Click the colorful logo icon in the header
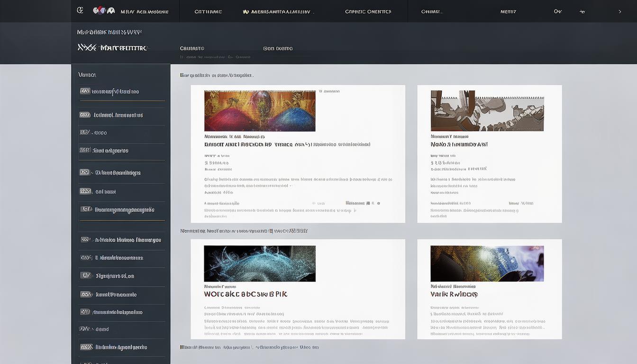 [103, 11]
